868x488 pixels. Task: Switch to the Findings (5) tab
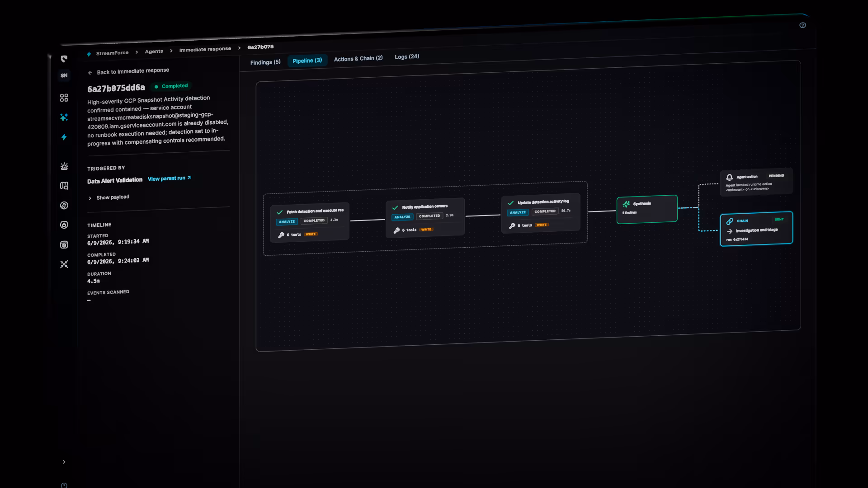tap(265, 62)
